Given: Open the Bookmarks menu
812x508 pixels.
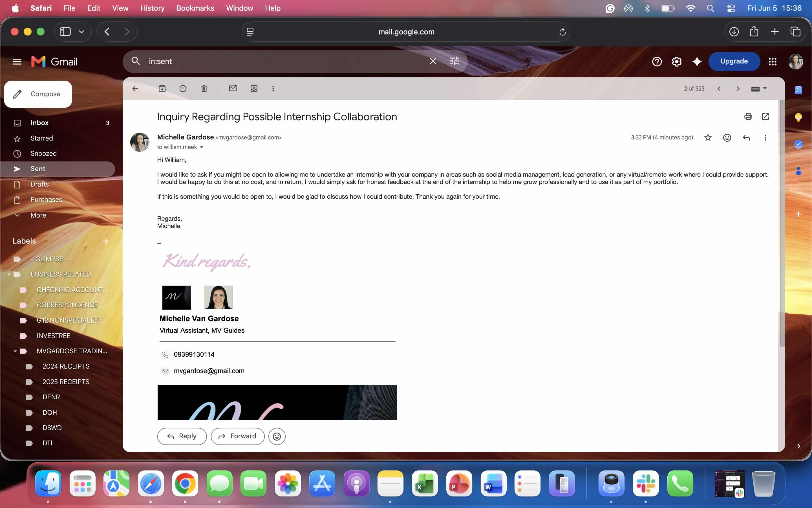Looking at the screenshot, I should click(x=195, y=8).
